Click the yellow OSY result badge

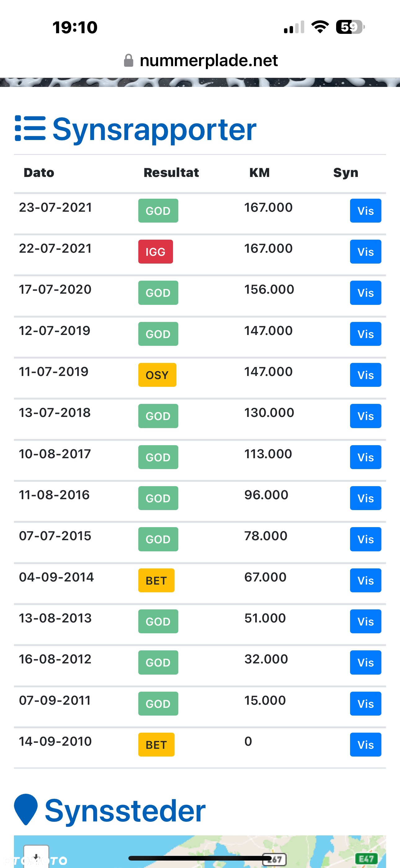(x=157, y=375)
